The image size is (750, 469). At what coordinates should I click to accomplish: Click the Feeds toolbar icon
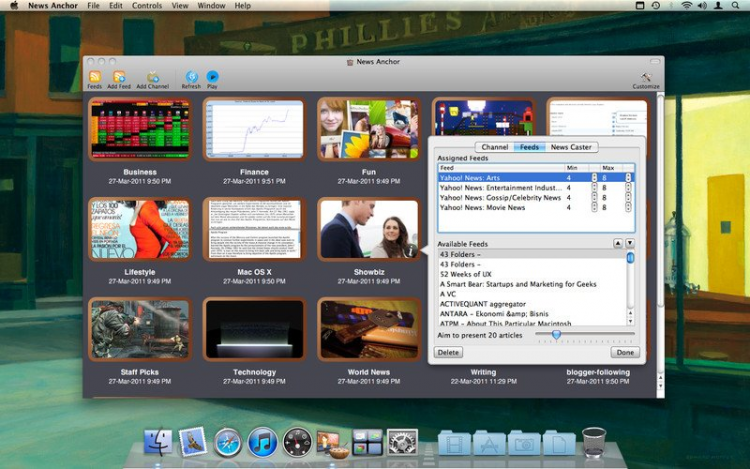(x=94, y=77)
